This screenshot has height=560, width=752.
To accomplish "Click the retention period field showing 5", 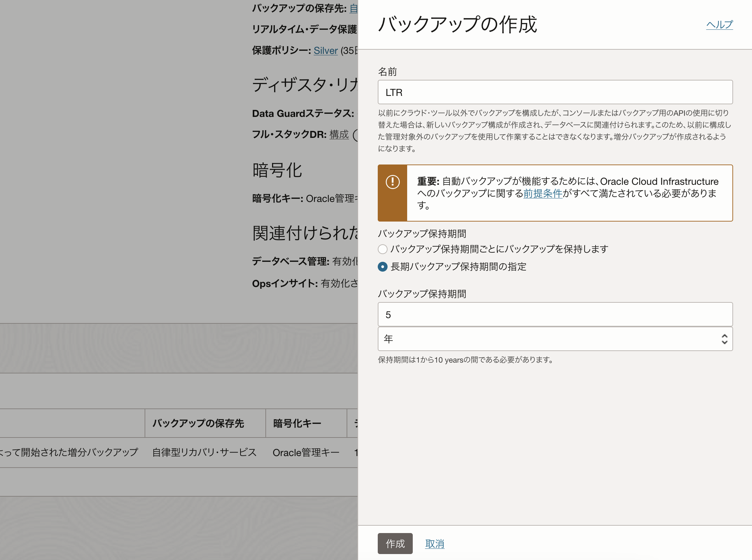I will (555, 315).
